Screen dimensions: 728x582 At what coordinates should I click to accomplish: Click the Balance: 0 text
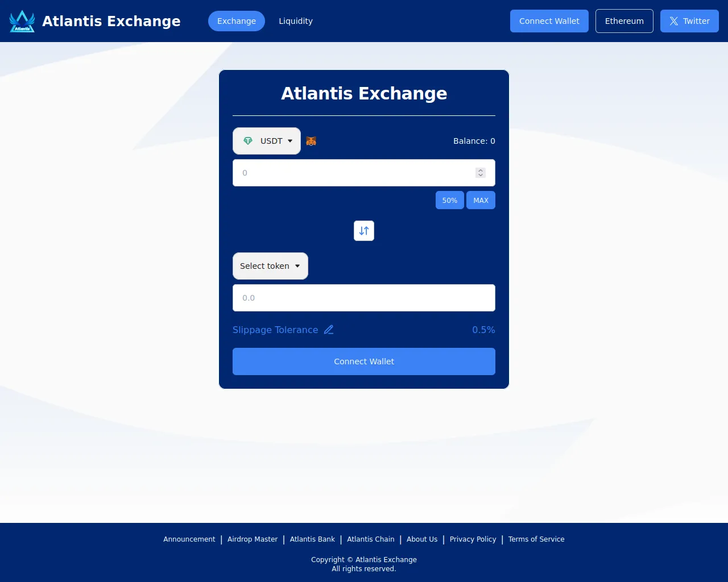coord(474,141)
